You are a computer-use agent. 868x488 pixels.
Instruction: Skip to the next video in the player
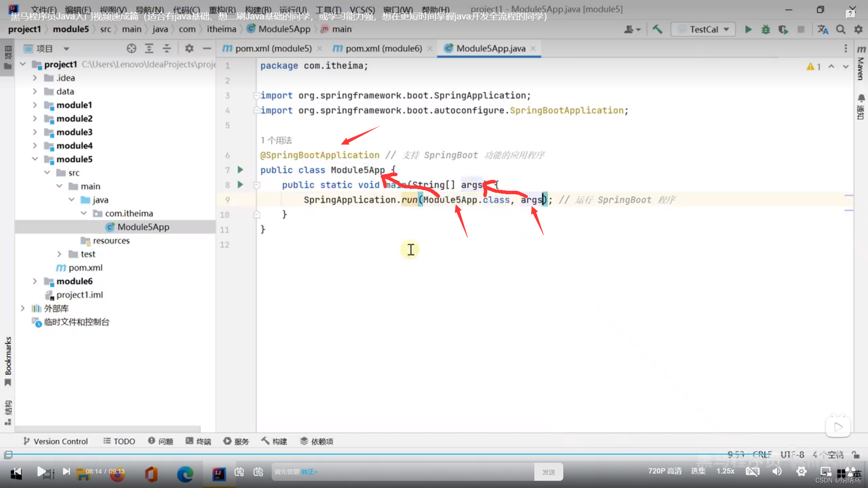66,472
